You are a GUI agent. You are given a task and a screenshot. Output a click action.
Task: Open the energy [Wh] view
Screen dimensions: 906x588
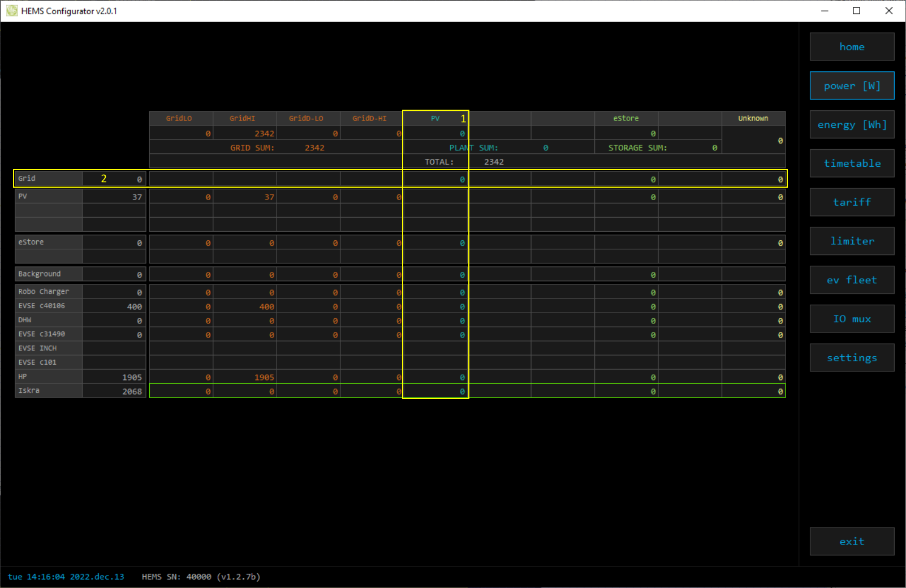(852, 125)
